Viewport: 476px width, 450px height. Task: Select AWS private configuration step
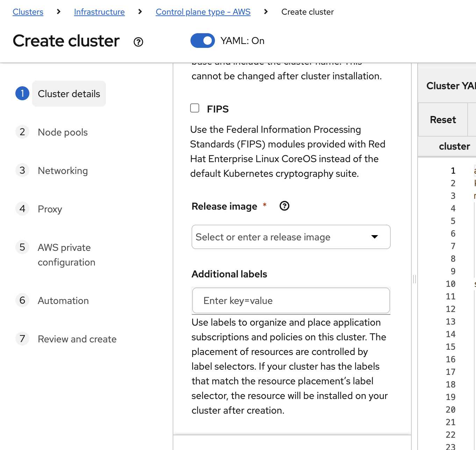click(x=66, y=255)
